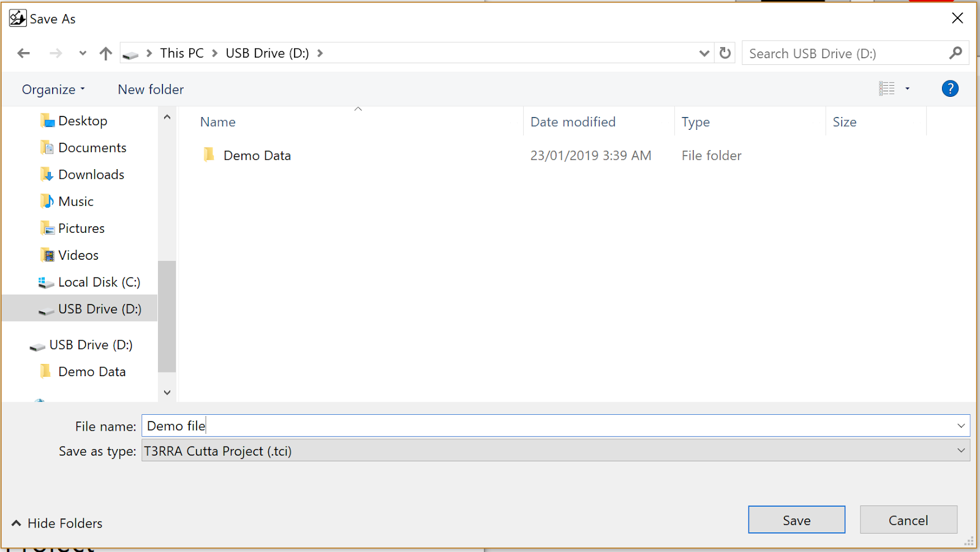
Task: Click the Cancel button
Action: [908, 520]
